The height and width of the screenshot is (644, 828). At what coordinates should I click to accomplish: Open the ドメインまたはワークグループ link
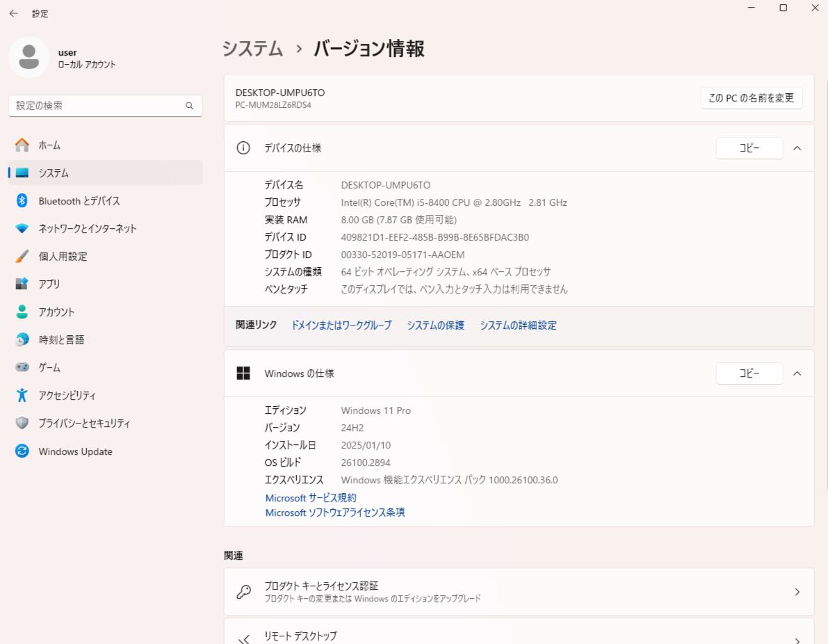point(341,325)
